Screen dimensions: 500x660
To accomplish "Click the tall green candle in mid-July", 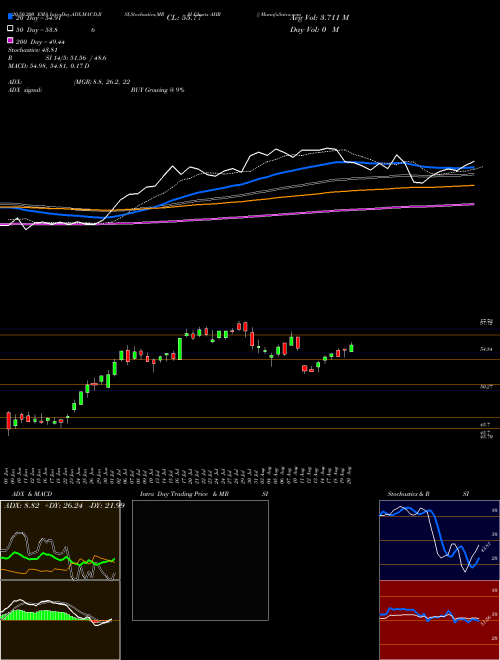I will 180,349.
